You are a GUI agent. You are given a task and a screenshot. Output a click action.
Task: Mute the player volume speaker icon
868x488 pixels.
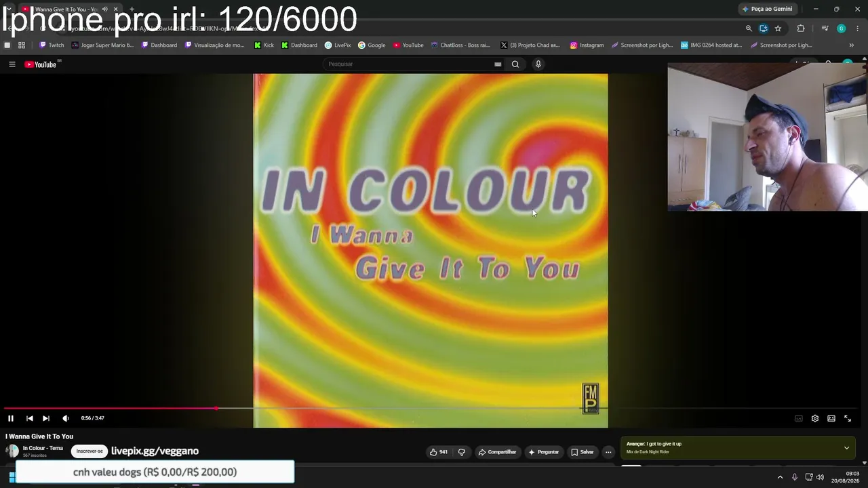pyautogui.click(x=66, y=418)
